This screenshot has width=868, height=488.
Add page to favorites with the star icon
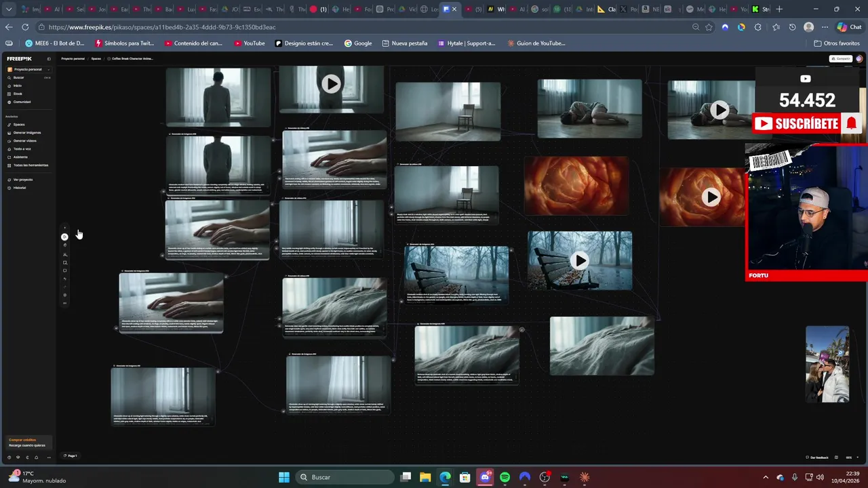(709, 27)
